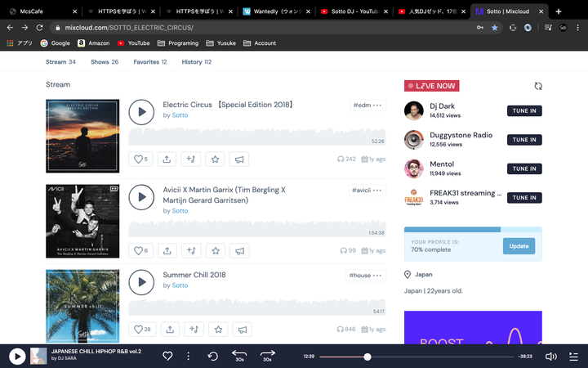Restart the current track with replay icon
The image size is (588, 368).
212,356
